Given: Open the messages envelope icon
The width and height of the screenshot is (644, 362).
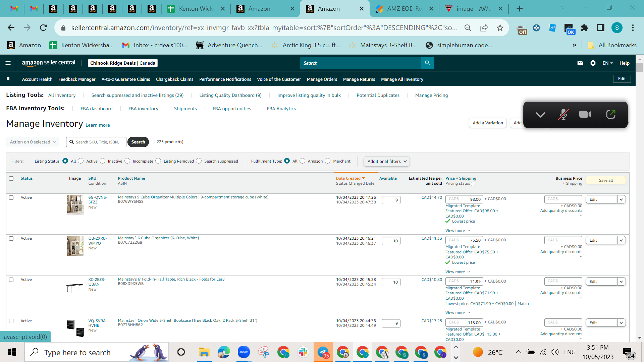Looking at the screenshot, I should 580,63.
